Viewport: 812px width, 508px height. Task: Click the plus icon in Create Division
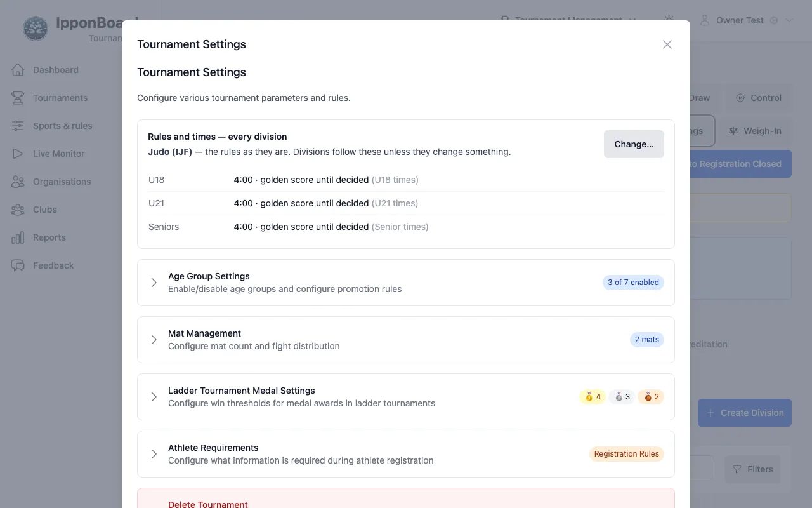pyautogui.click(x=710, y=413)
